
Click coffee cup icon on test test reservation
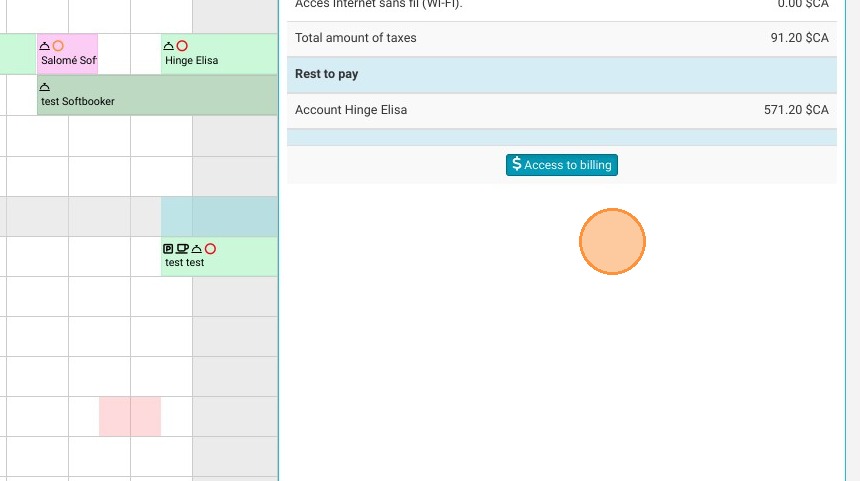pyautogui.click(x=182, y=248)
